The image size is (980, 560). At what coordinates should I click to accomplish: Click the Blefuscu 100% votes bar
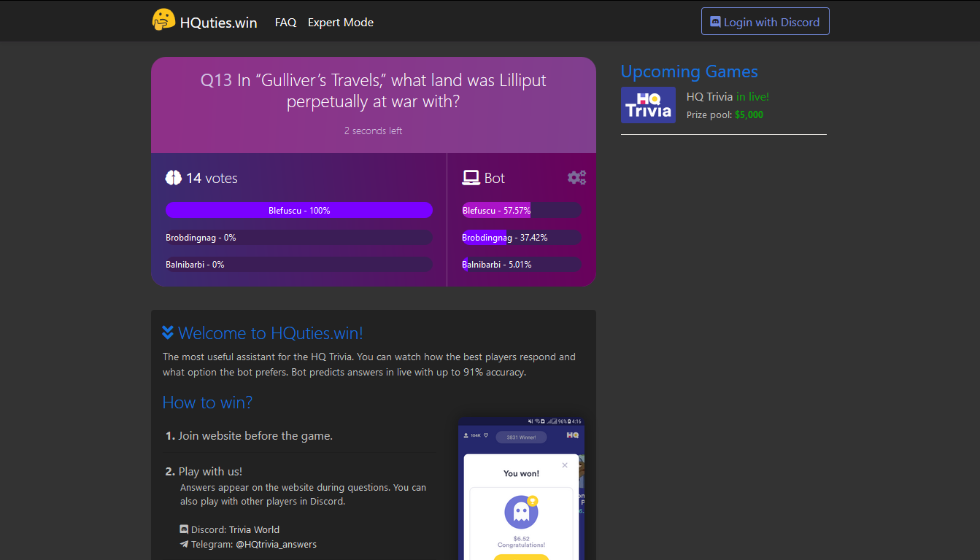pyautogui.click(x=299, y=210)
